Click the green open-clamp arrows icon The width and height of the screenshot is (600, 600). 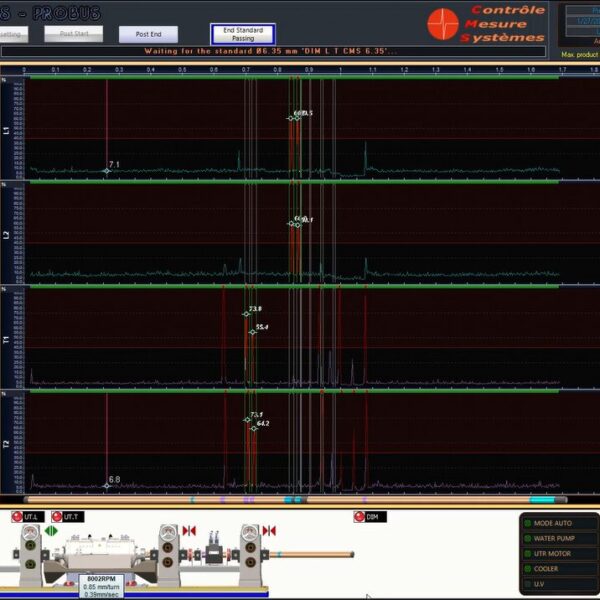(x=51, y=531)
